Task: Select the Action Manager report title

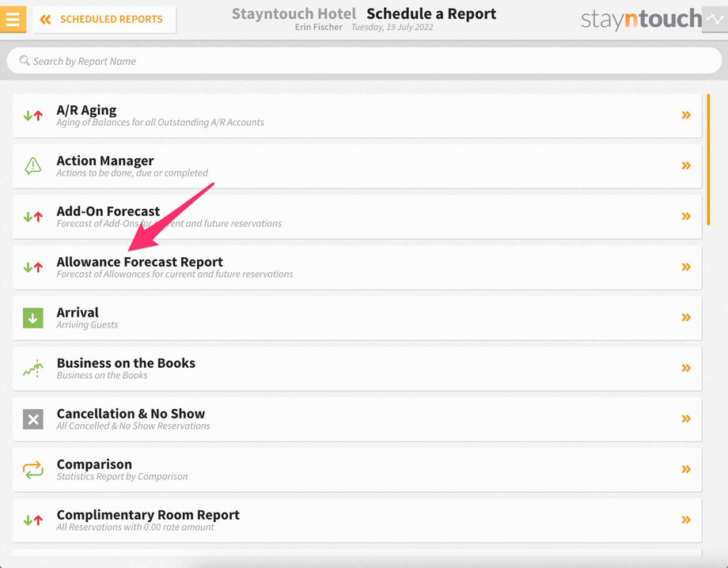Action: pyautogui.click(x=105, y=161)
